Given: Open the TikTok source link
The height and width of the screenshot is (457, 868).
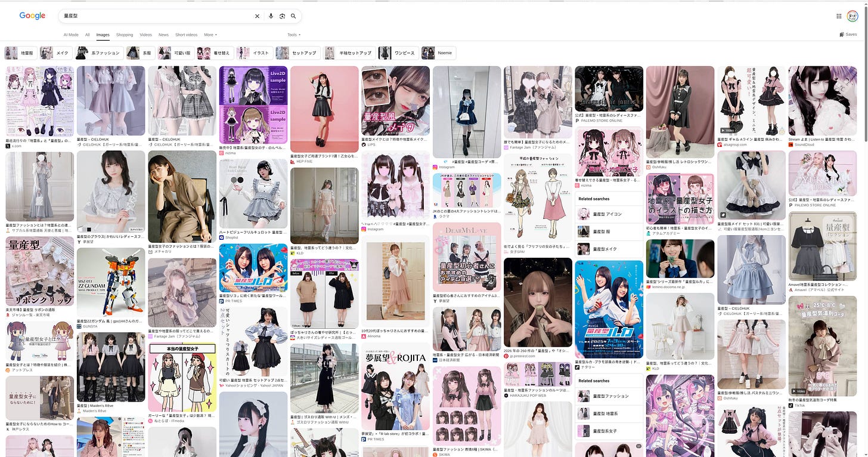Looking at the screenshot, I should [x=798, y=405].
